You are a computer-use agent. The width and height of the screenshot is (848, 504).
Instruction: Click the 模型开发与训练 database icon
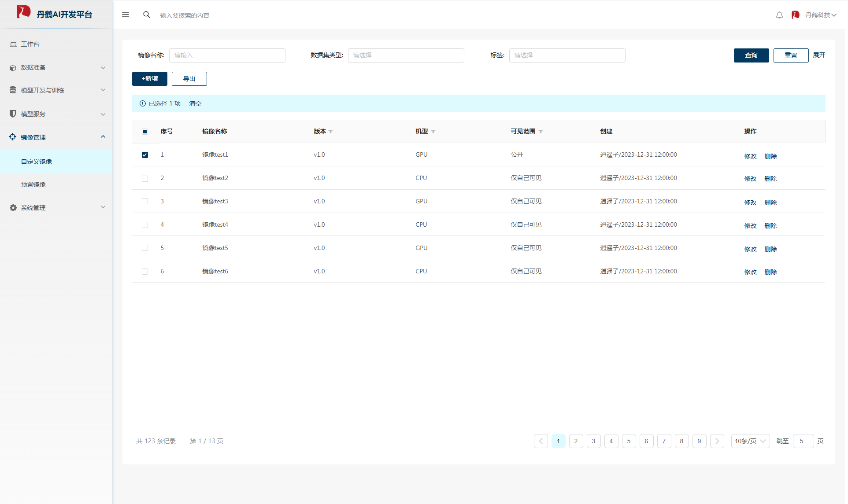tap(13, 90)
